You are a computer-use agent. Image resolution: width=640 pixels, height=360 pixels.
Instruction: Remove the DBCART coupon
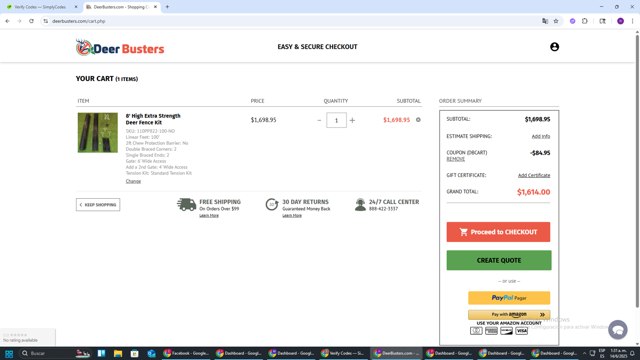tap(456, 159)
